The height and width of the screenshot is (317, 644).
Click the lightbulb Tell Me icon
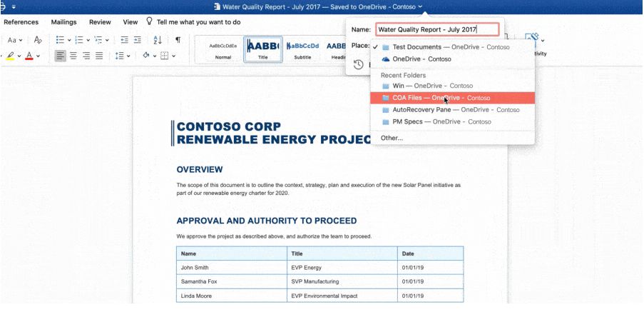(x=150, y=21)
